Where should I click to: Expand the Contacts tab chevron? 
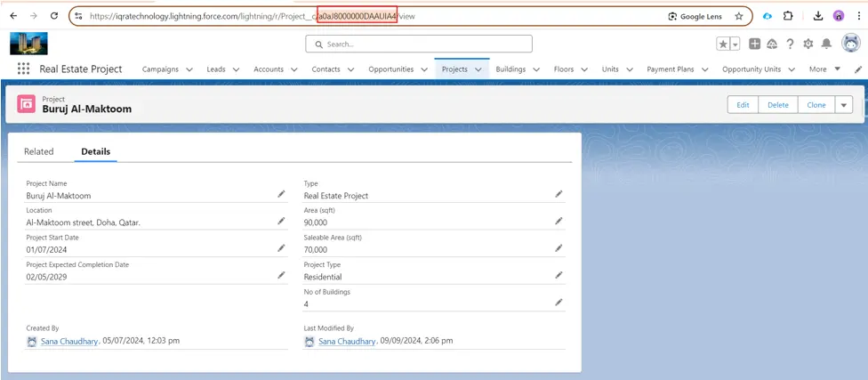click(x=351, y=69)
